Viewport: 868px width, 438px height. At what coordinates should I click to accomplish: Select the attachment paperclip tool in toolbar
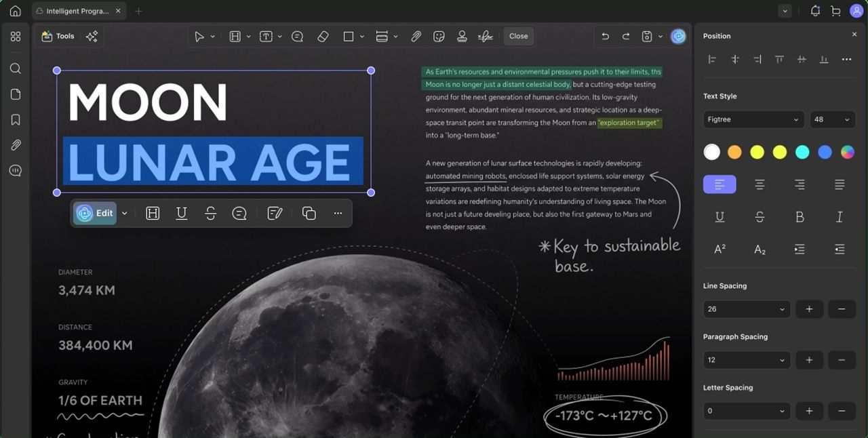(x=416, y=37)
